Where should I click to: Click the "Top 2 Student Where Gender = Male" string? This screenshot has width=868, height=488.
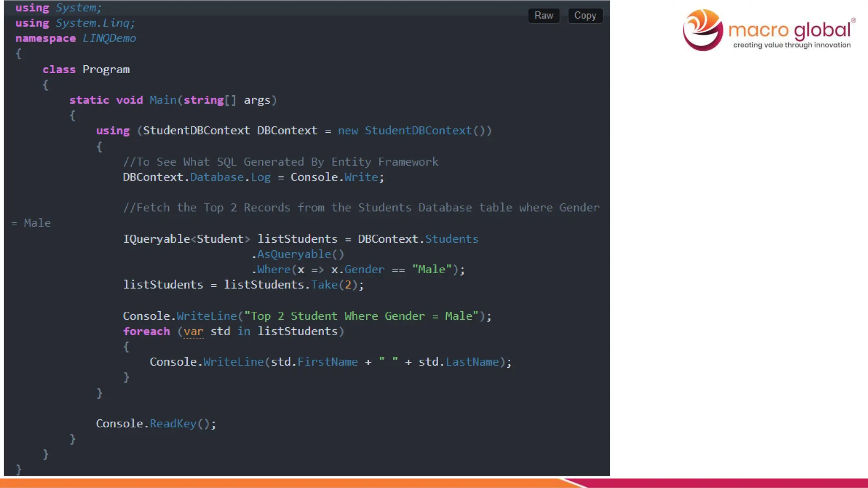(362, 316)
